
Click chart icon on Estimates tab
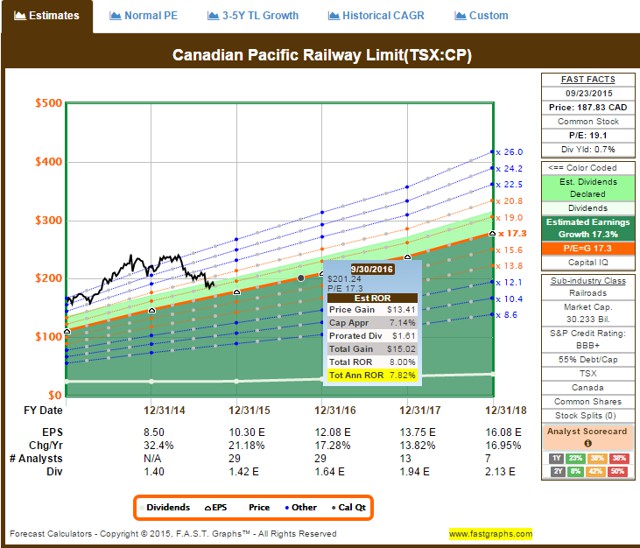20,16
